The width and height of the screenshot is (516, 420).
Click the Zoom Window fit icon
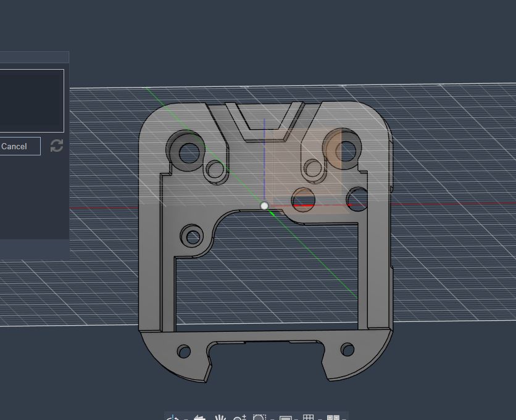(x=259, y=418)
